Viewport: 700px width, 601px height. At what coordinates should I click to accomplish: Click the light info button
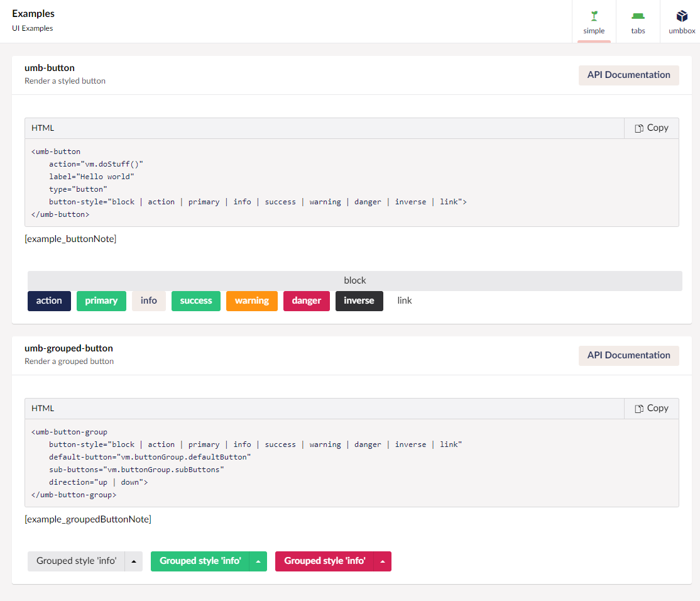pyautogui.click(x=149, y=301)
